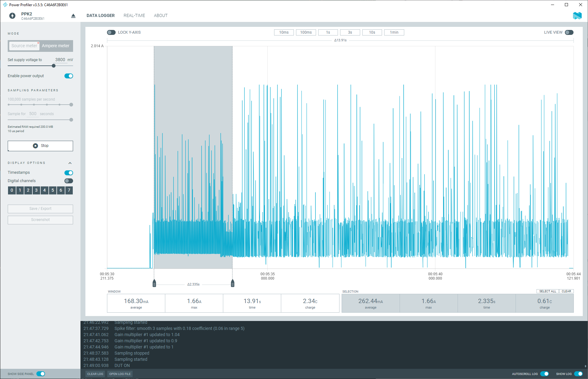Clear the current selection
The image size is (588, 379).
point(566,291)
